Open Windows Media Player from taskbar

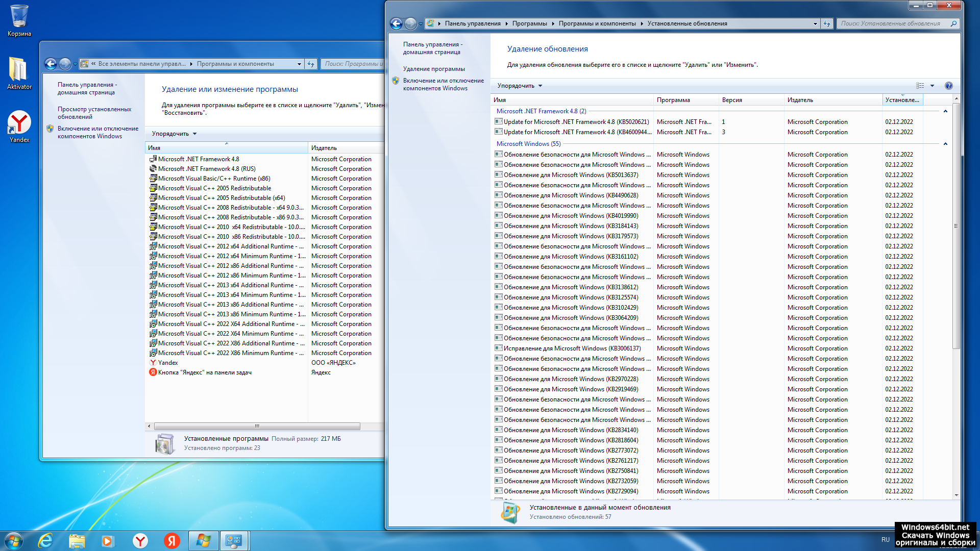(107, 541)
